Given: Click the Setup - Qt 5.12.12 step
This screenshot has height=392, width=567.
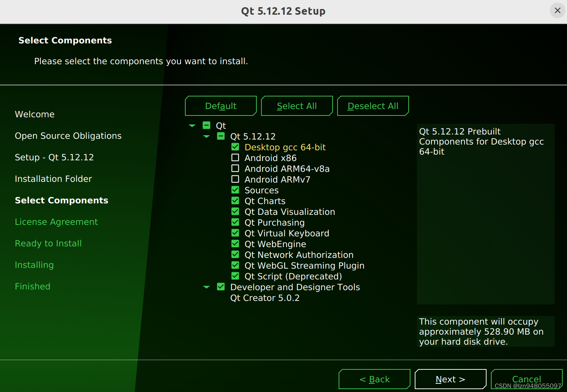Looking at the screenshot, I should tap(54, 157).
